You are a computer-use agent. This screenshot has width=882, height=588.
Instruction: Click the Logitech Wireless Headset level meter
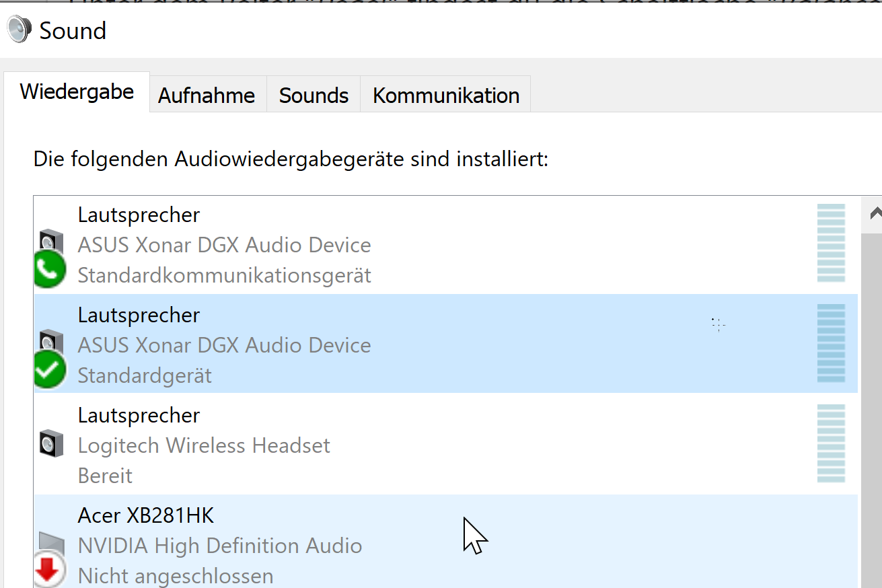click(x=831, y=444)
